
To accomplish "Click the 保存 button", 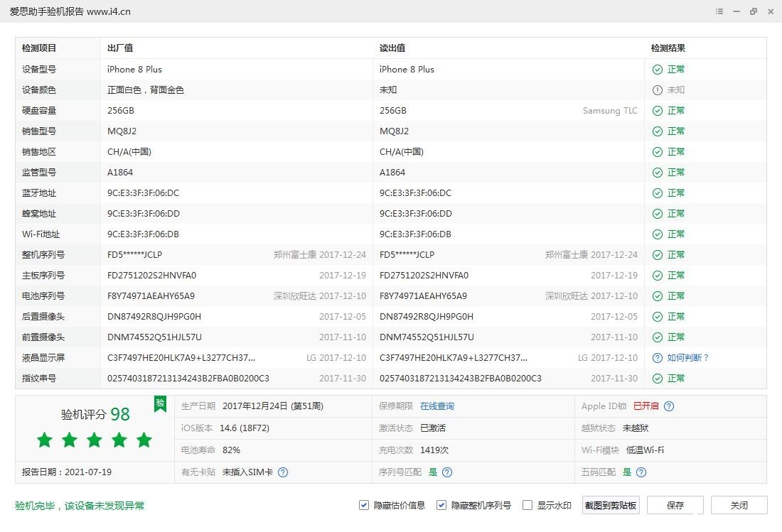I will click(x=675, y=505).
